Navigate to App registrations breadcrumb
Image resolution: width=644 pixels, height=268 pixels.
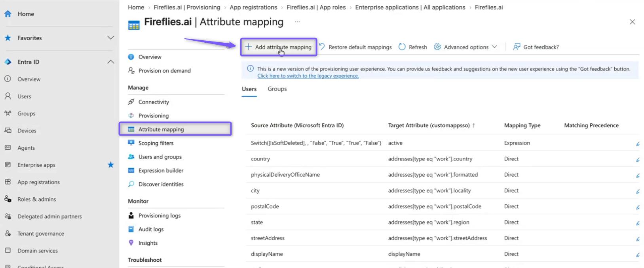point(253,8)
